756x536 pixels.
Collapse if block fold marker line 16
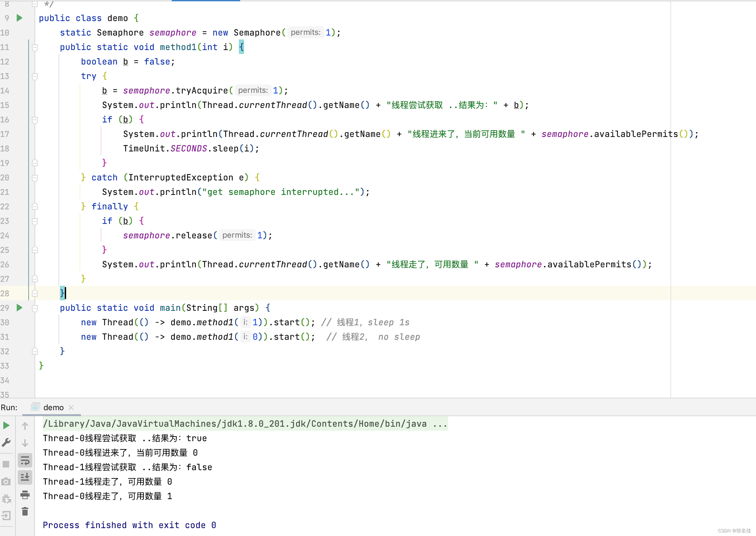(x=35, y=120)
